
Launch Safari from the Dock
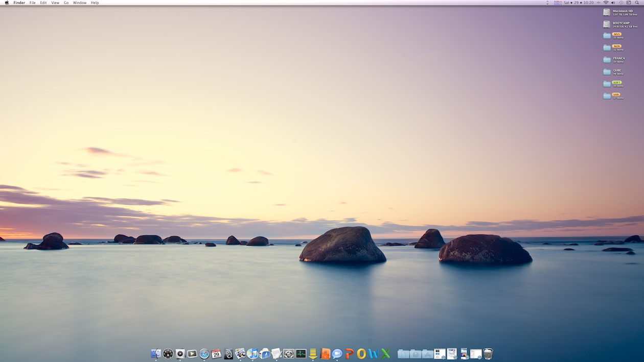pos(204,353)
